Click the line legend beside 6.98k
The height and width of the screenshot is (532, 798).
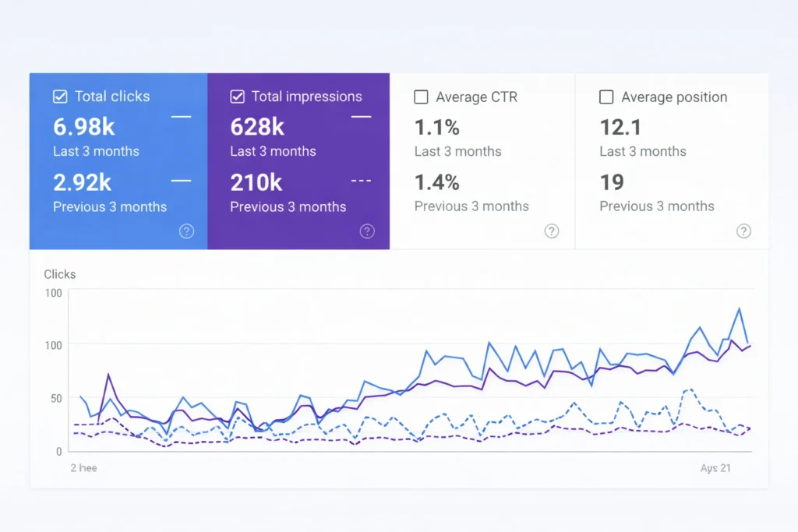pyautogui.click(x=181, y=117)
